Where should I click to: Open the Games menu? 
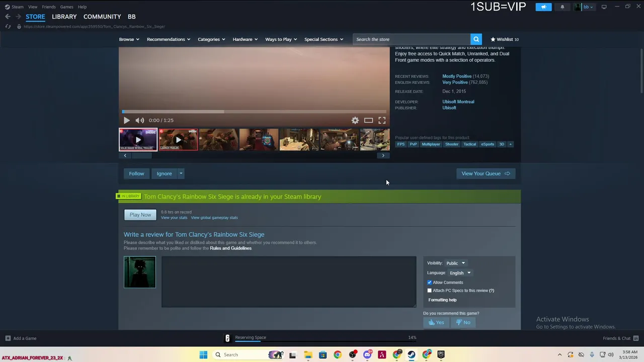[66, 7]
